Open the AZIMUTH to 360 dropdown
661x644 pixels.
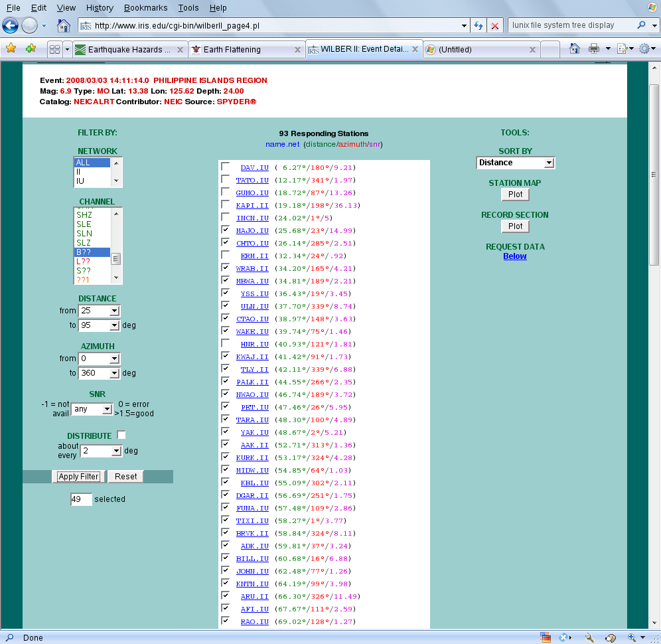coord(99,373)
